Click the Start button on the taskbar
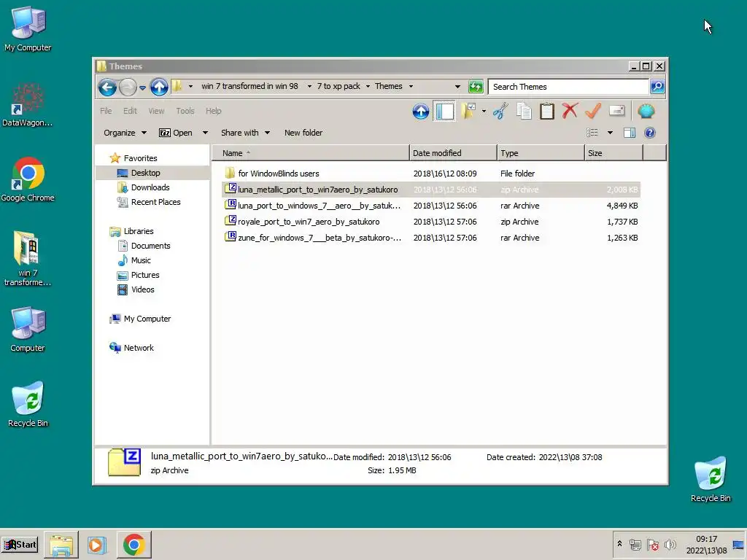 (20, 545)
